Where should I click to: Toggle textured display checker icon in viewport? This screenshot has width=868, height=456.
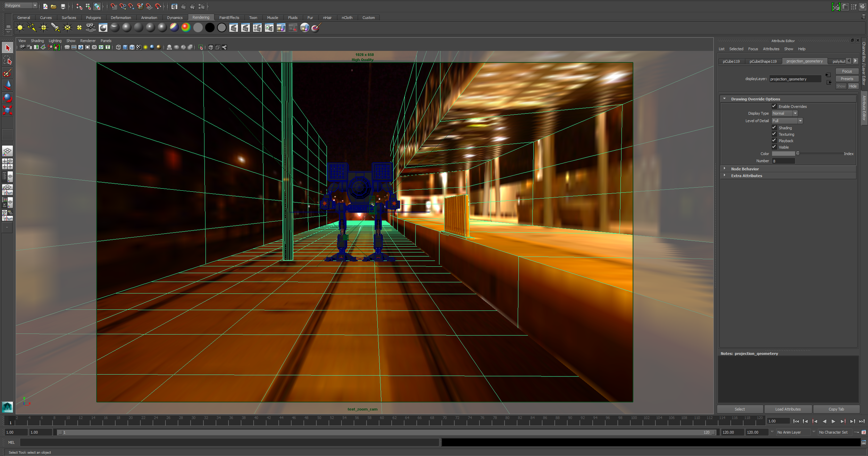[139, 47]
